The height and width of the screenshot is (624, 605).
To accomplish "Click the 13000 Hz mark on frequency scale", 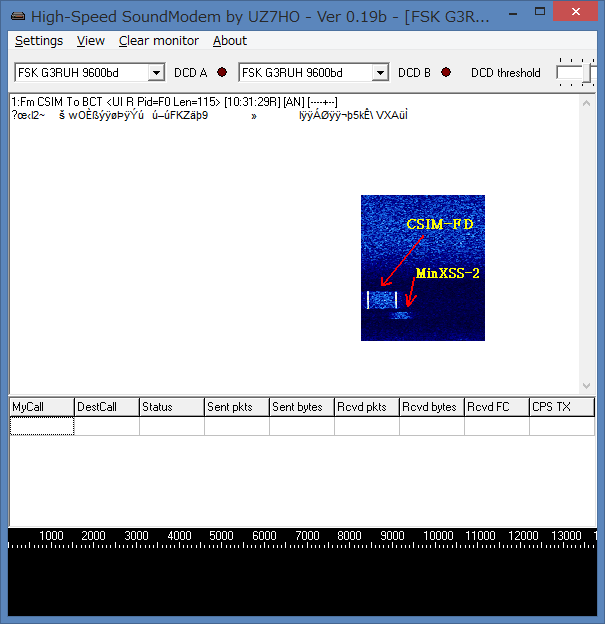I will [566, 536].
